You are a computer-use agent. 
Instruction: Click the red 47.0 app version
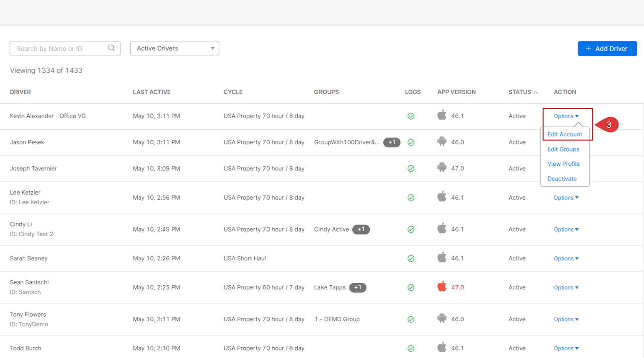pos(458,288)
